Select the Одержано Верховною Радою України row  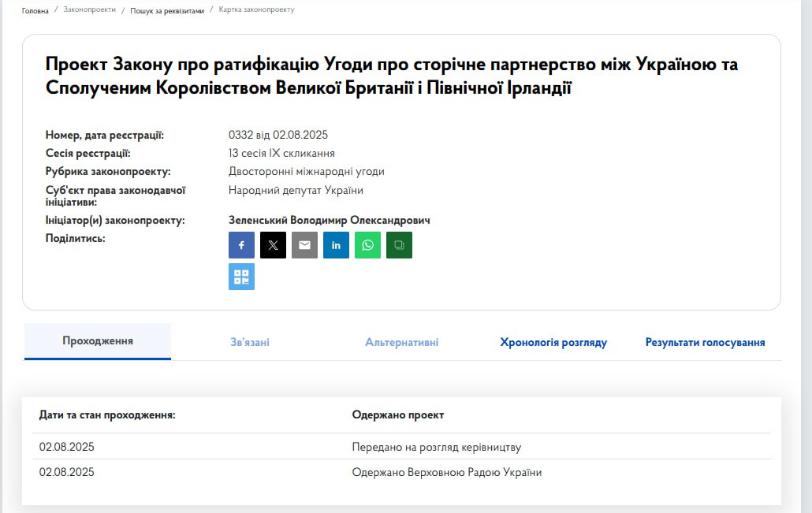click(446, 473)
